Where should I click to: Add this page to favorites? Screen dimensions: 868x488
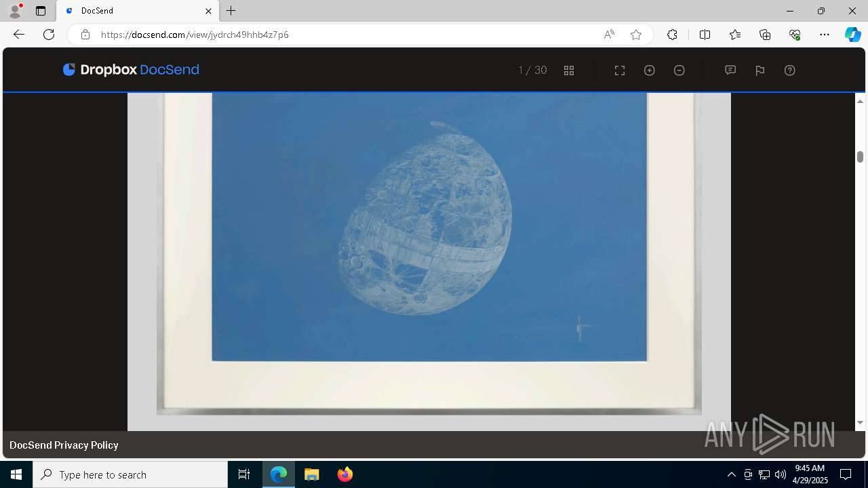[636, 35]
